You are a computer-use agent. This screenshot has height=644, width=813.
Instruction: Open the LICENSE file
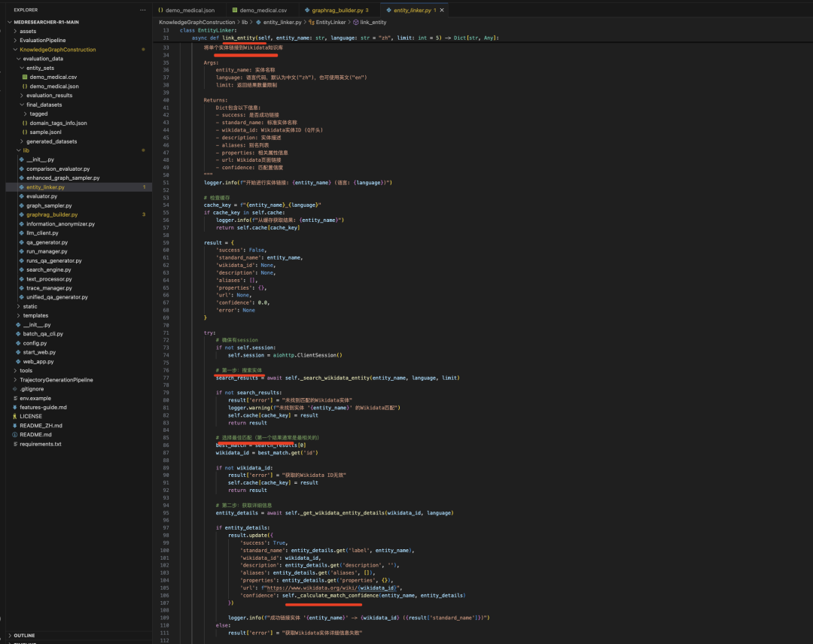click(31, 416)
